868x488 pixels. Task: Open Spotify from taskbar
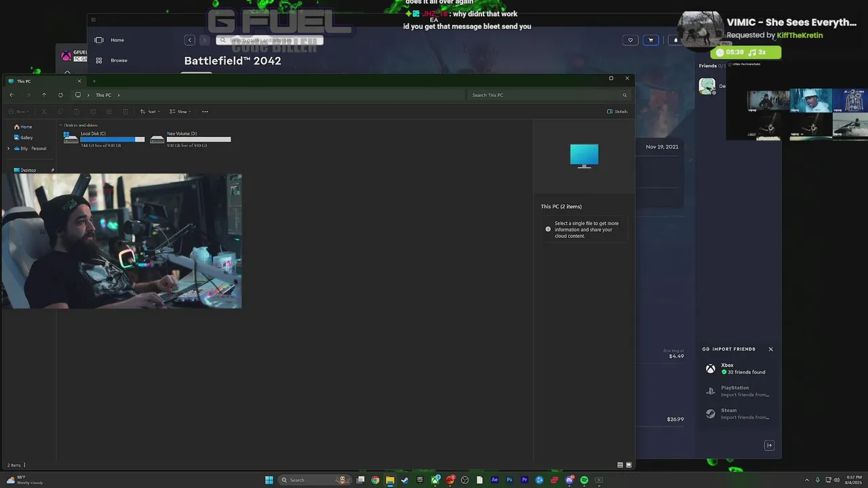coord(584,480)
